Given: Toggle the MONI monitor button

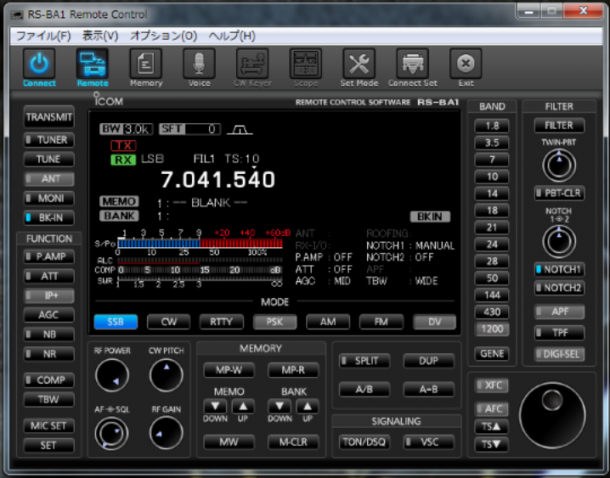Looking at the screenshot, I should (49, 198).
